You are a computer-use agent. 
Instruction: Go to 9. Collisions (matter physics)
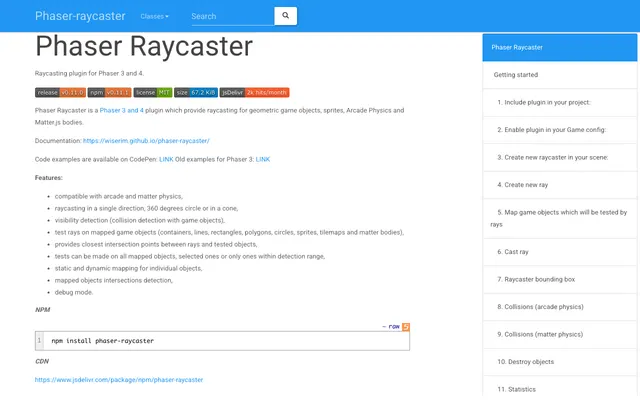[x=560, y=334]
